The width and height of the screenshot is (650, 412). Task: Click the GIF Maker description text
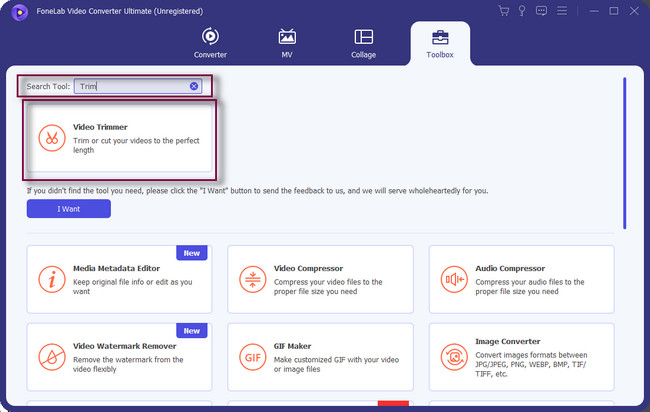(336, 364)
